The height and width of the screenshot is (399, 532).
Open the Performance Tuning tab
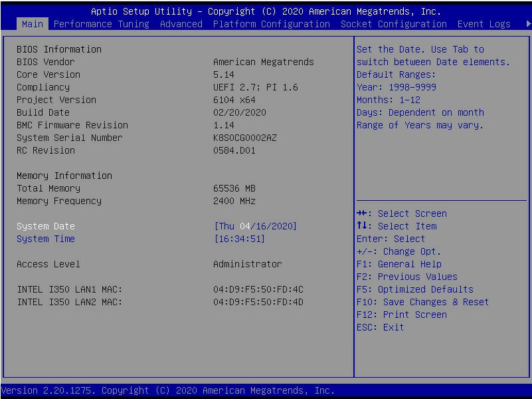(x=101, y=24)
